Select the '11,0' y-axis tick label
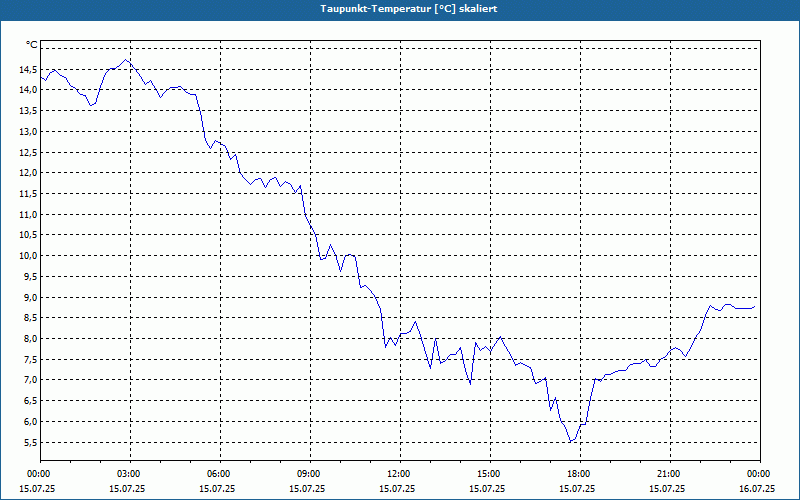This screenshot has height=500, width=800. point(29,214)
